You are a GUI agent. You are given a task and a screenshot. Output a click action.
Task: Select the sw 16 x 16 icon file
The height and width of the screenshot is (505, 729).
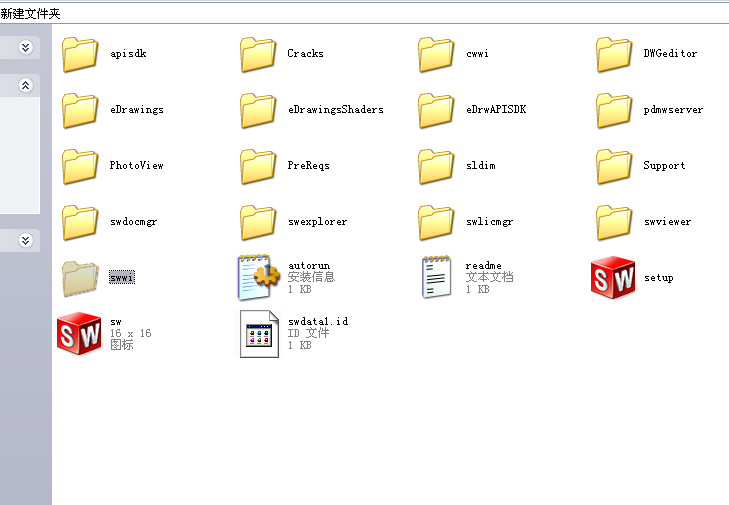(x=79, y=333)
